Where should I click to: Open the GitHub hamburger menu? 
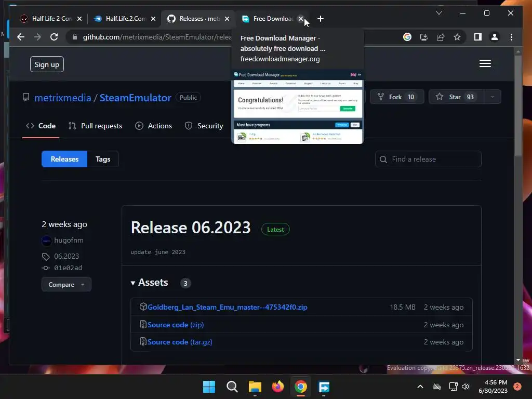point(485,63)
